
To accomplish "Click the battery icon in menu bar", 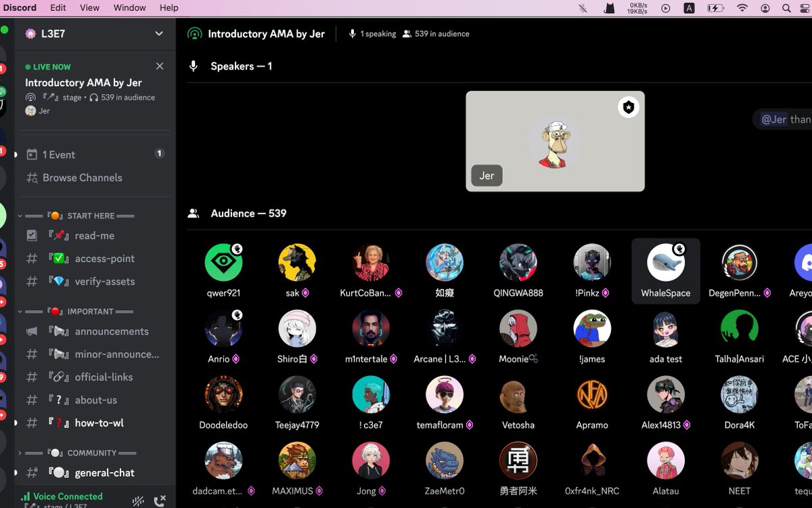I will click(x=715, y=8).
